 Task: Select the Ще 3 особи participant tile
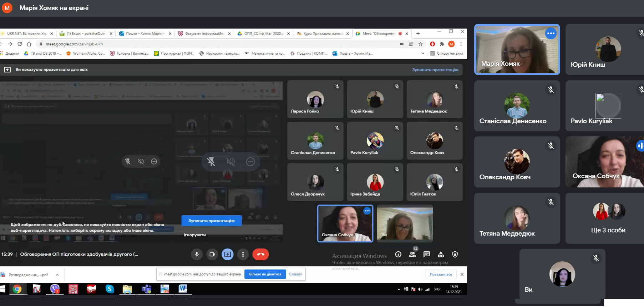[608, 218]
